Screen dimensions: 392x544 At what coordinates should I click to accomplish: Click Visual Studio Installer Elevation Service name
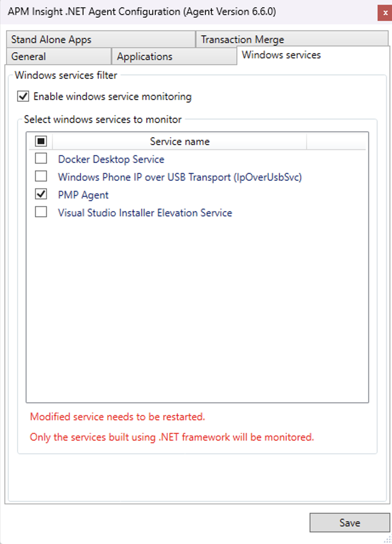point(145,213)
